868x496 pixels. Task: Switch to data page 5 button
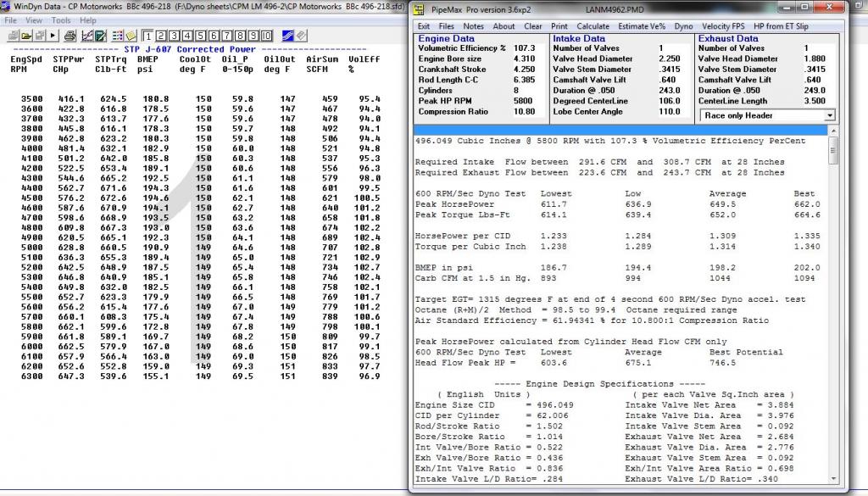click(x=200, y=36)
